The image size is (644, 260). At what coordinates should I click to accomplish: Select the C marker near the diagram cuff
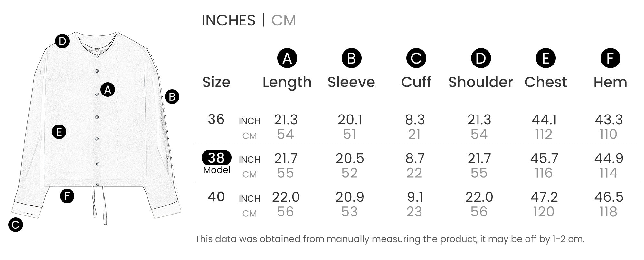click(15, 225)
